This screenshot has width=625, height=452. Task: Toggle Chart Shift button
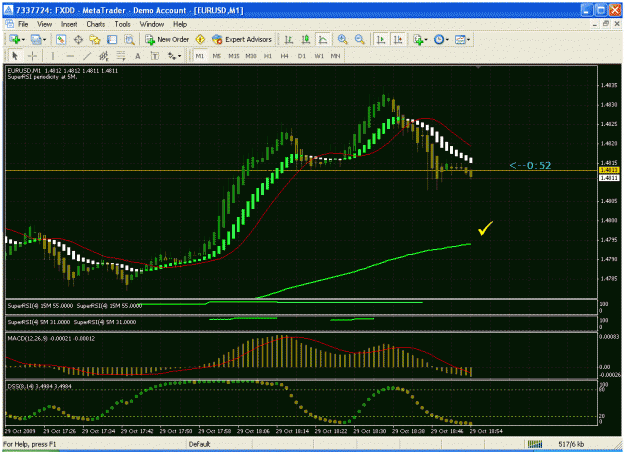coord(398,39)
